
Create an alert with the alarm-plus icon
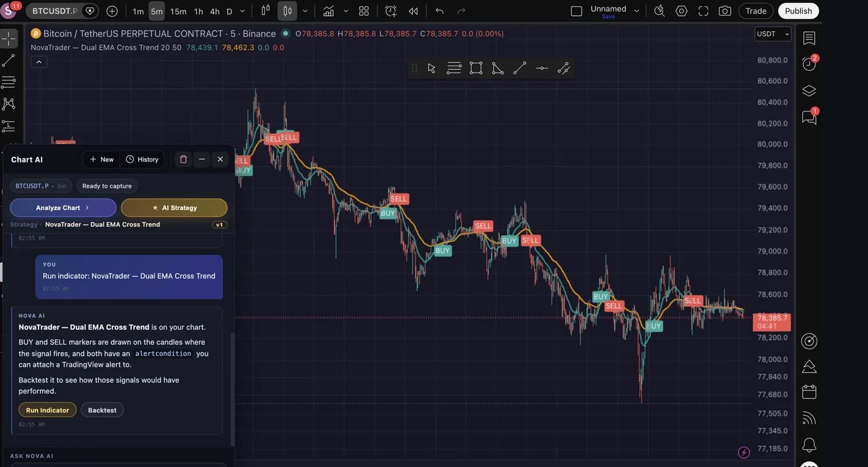click(x=391, y=11)
